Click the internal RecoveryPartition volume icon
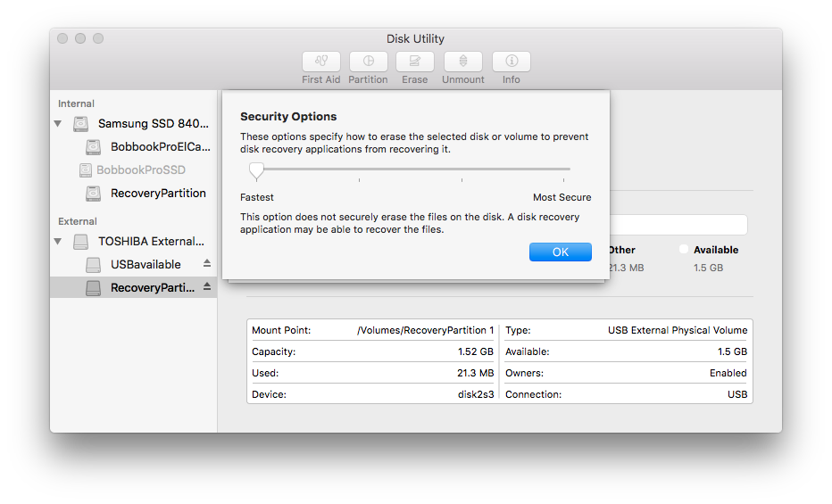 point(94,194)
